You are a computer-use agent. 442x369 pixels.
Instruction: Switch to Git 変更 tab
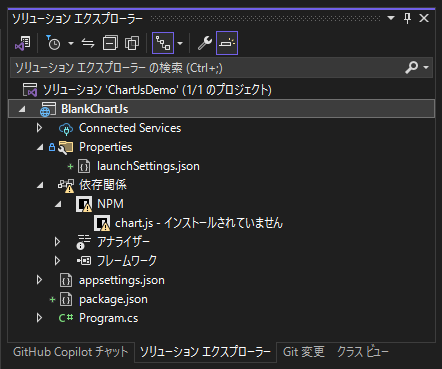(x=304, y=352)
